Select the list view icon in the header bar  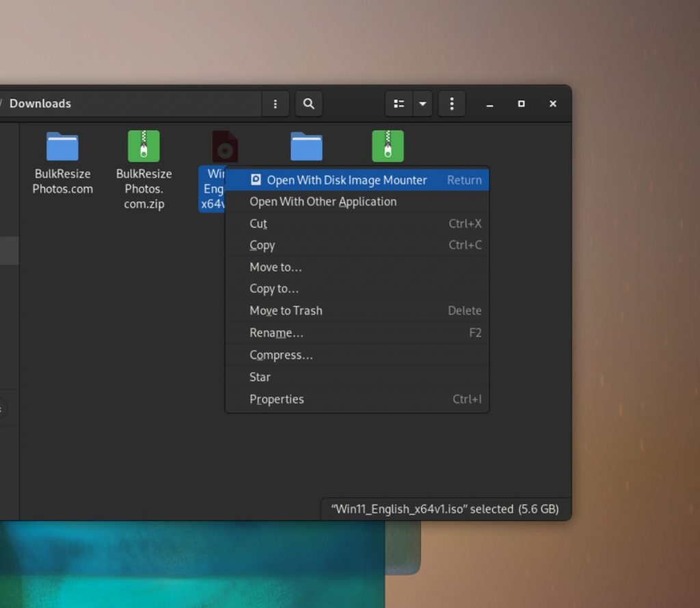click(399, 103)
